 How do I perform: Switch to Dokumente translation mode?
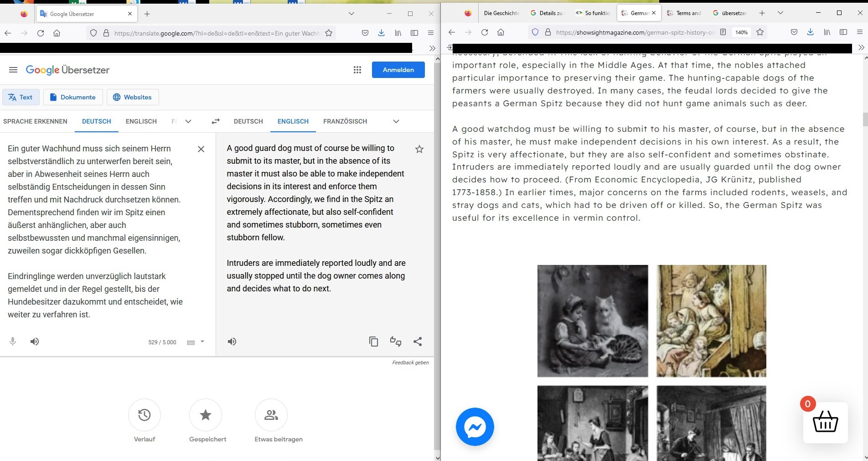point(73,97)
